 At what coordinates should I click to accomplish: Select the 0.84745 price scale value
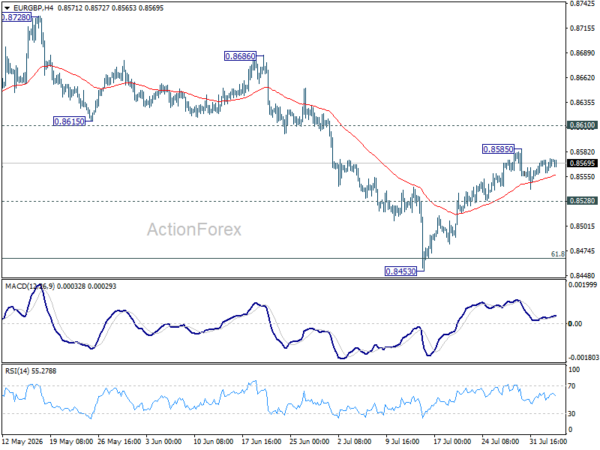click(x=582, y=251)
